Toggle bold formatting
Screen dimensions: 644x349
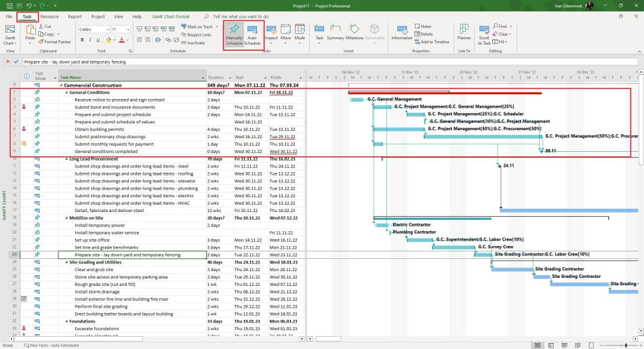(81, 40)
